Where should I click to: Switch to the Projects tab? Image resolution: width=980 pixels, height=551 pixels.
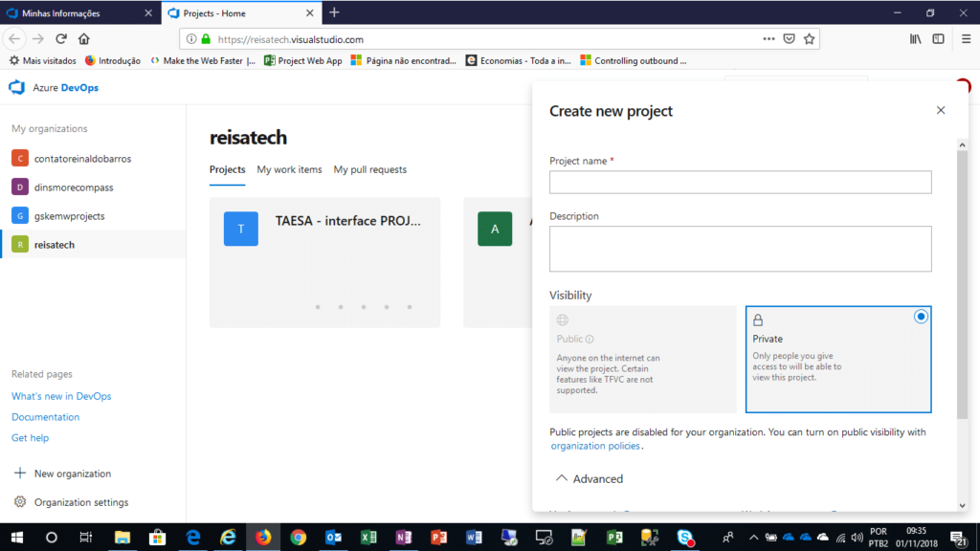click(x=227, y=169)
